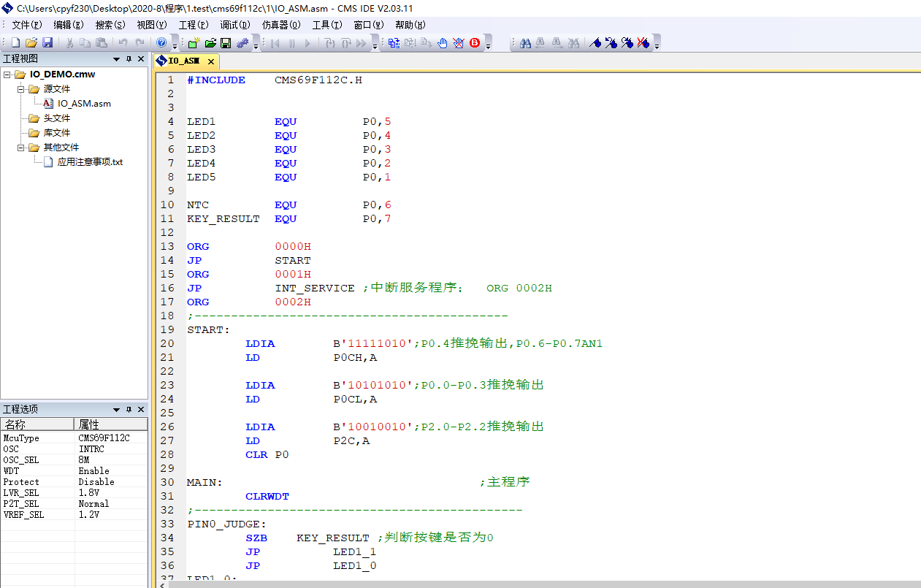
Task: Click the 名称 column header
Action: tap(37, 424)
